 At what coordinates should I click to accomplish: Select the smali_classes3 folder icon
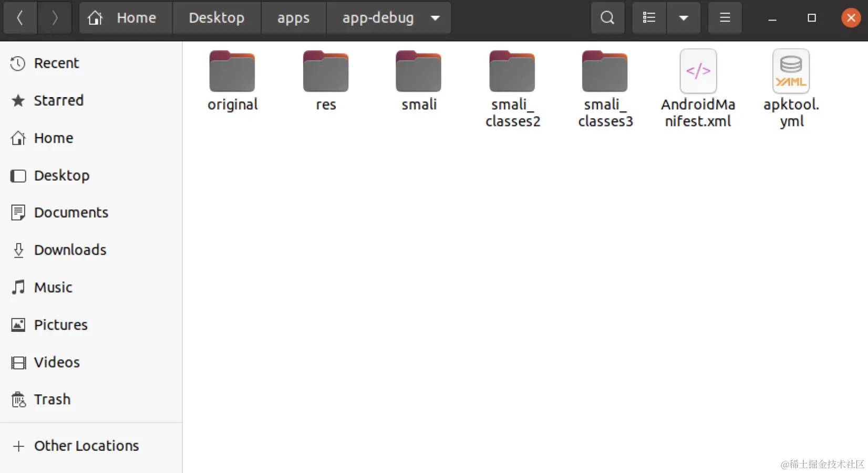[x=605, y=71]
